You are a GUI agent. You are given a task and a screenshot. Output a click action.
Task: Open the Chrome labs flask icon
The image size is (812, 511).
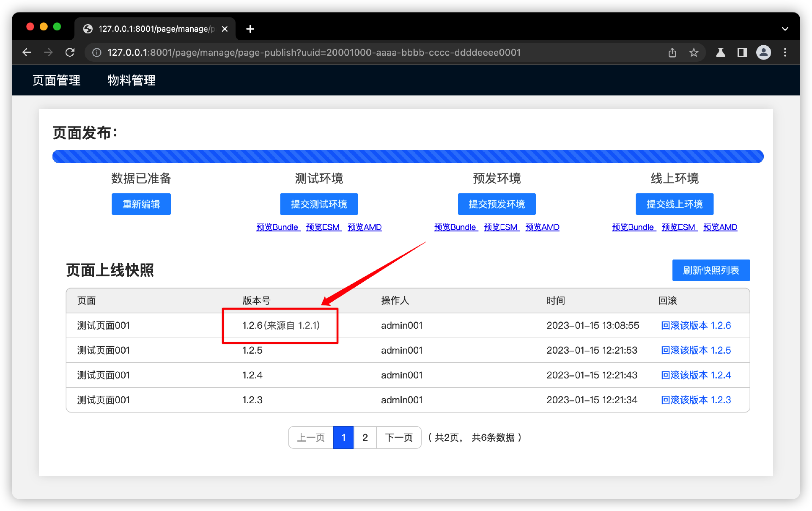click(720, 52)
